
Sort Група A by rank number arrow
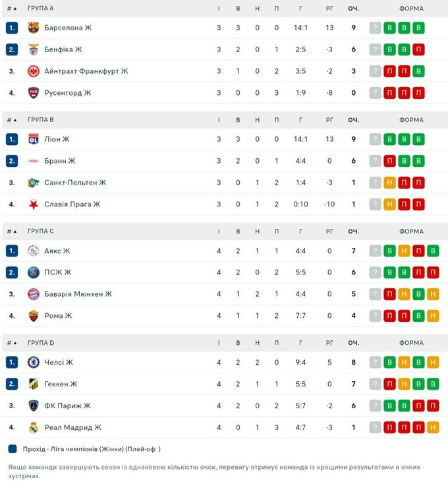[12, 9]
